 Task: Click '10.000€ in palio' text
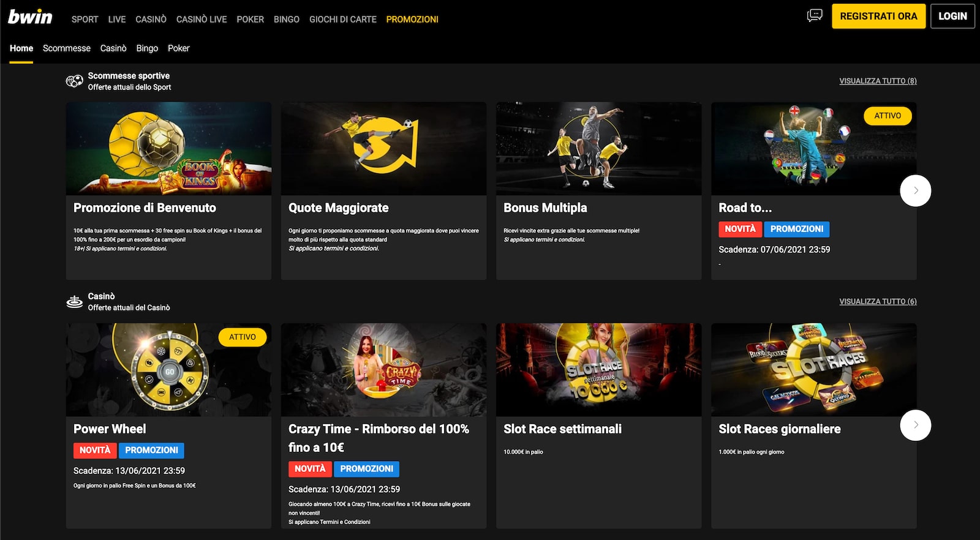[523, 452]
